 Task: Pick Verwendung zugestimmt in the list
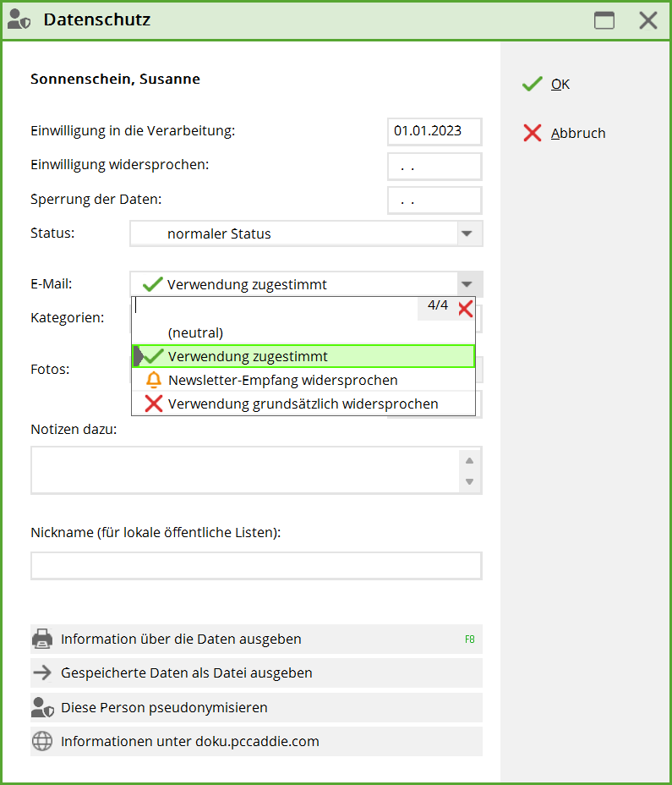[248, 357]
